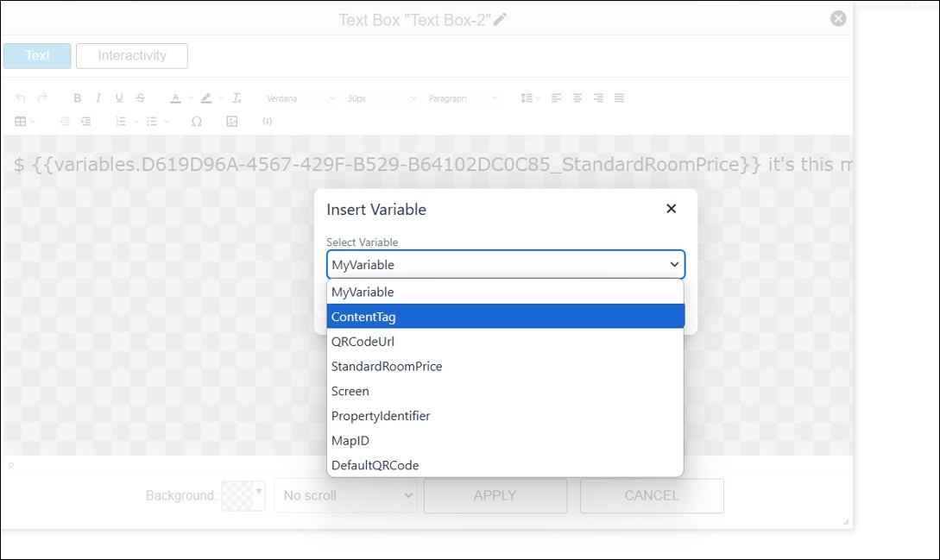Viewport: 940px width, 560px height.
Task: Click the insert variable braces icon
Action: (267, 122)
